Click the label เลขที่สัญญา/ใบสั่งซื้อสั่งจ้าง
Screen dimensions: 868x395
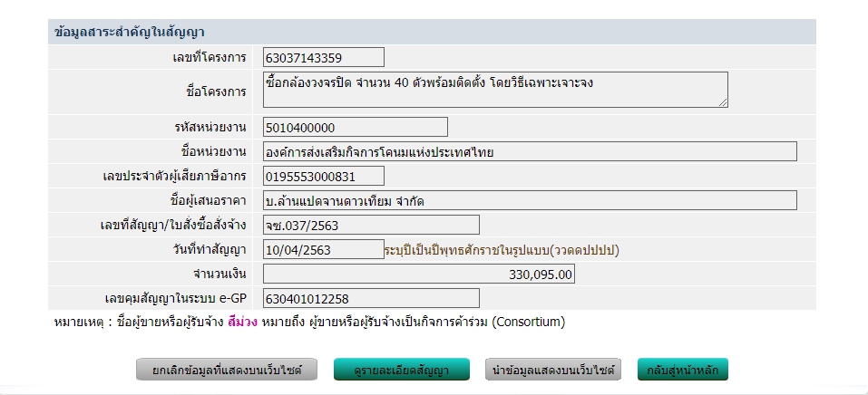(x=173, y=226)
